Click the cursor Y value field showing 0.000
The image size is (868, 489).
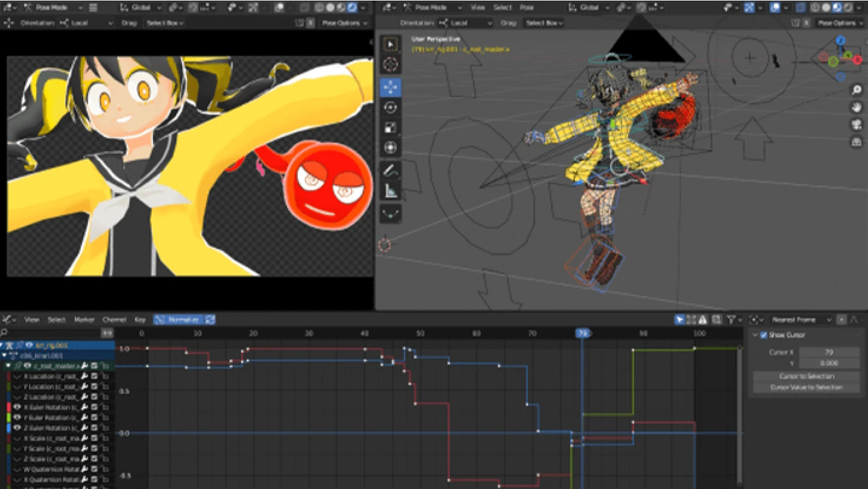(829, 363)
